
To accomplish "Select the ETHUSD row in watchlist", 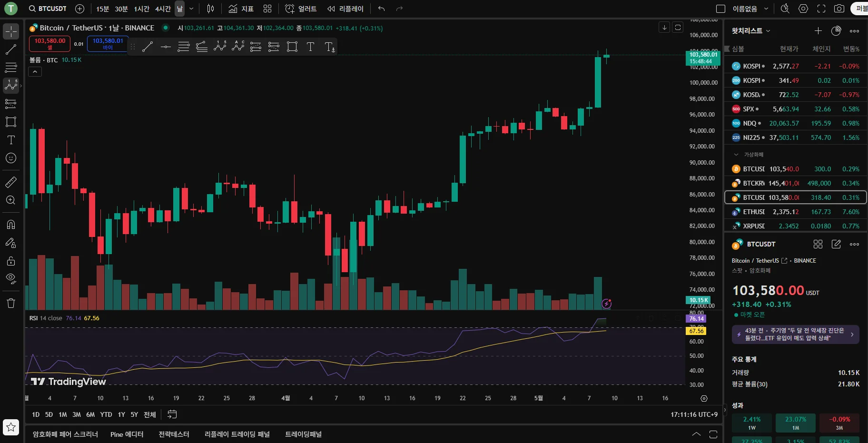I will pyautogui.click(x=795, y=212).
